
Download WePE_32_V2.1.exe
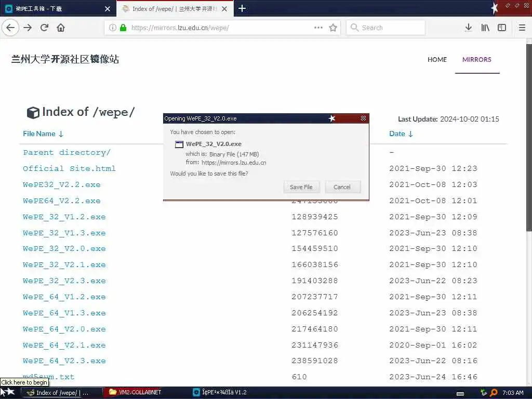[x=64, y=264]
